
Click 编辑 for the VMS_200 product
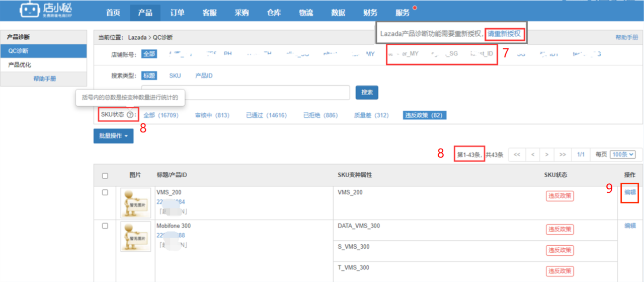(x=630, y=192)
